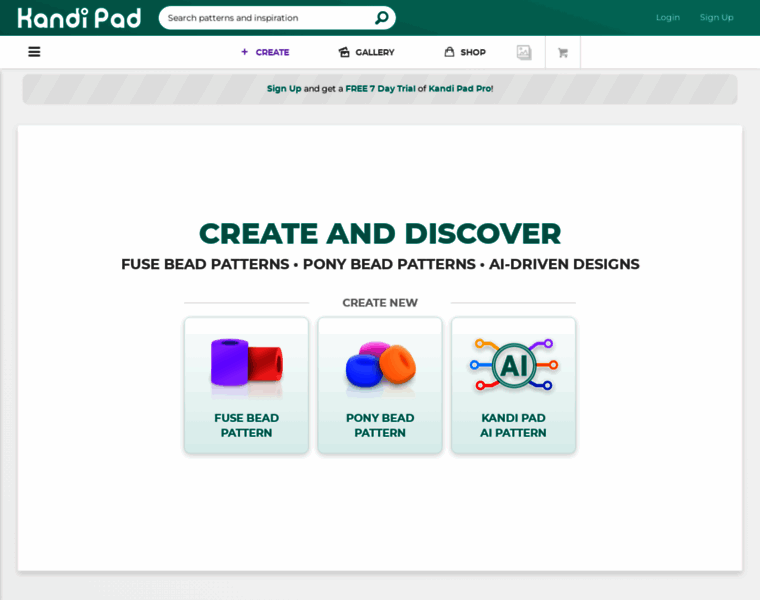This screenshot has width=760, height=600.
Task: Click the Kandi Pad logo
Action: 79,18
